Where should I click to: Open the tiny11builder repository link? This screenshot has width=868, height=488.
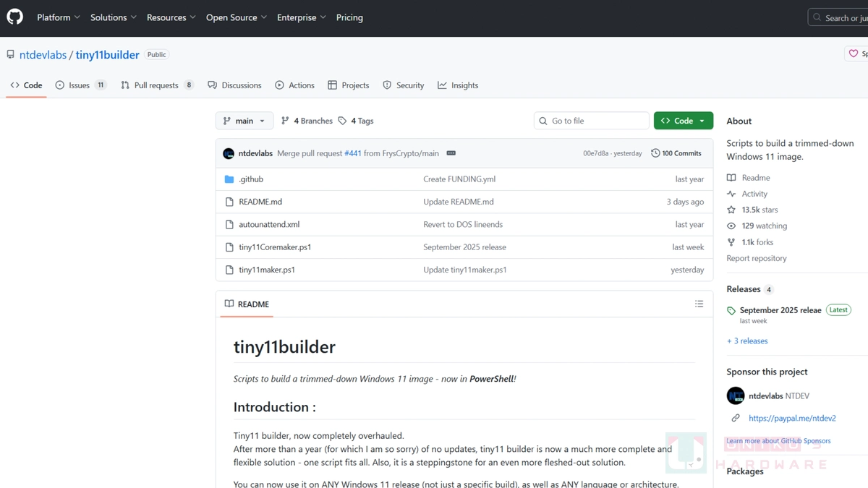[107, 55]
